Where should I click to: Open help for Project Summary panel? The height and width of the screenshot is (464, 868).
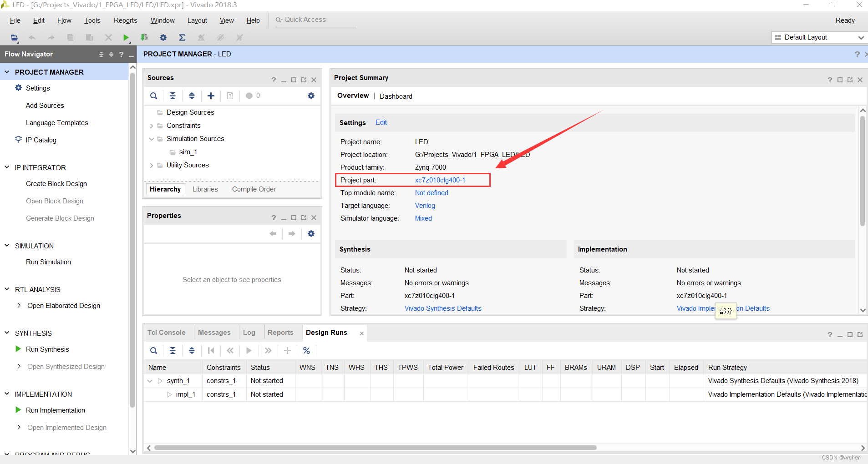point(830,80)
